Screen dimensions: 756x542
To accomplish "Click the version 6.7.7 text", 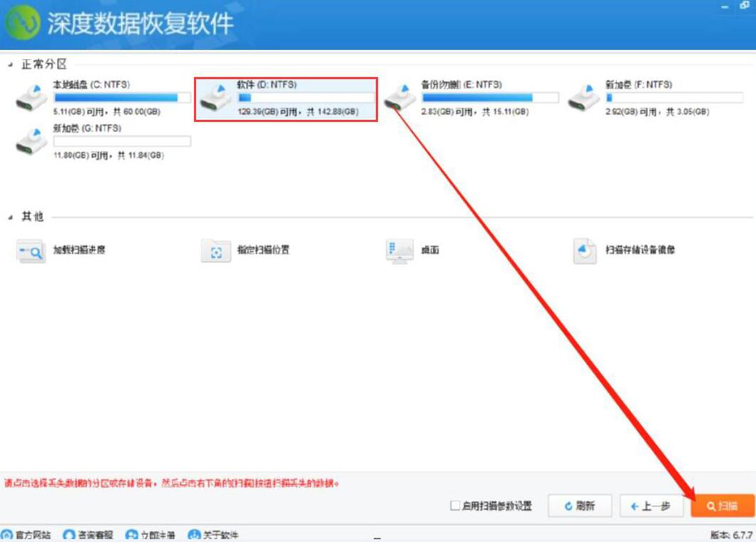I will point(731,535).
